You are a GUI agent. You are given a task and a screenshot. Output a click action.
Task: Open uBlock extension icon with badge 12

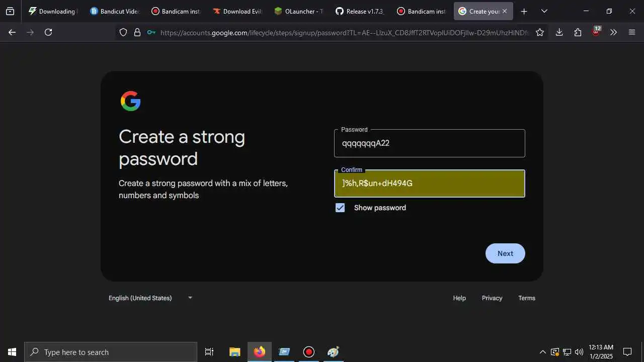(x=596, y=32)
